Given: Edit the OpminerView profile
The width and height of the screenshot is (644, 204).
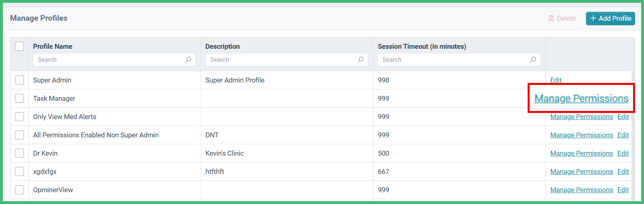Looking at the screenshot, I should 623,190.
